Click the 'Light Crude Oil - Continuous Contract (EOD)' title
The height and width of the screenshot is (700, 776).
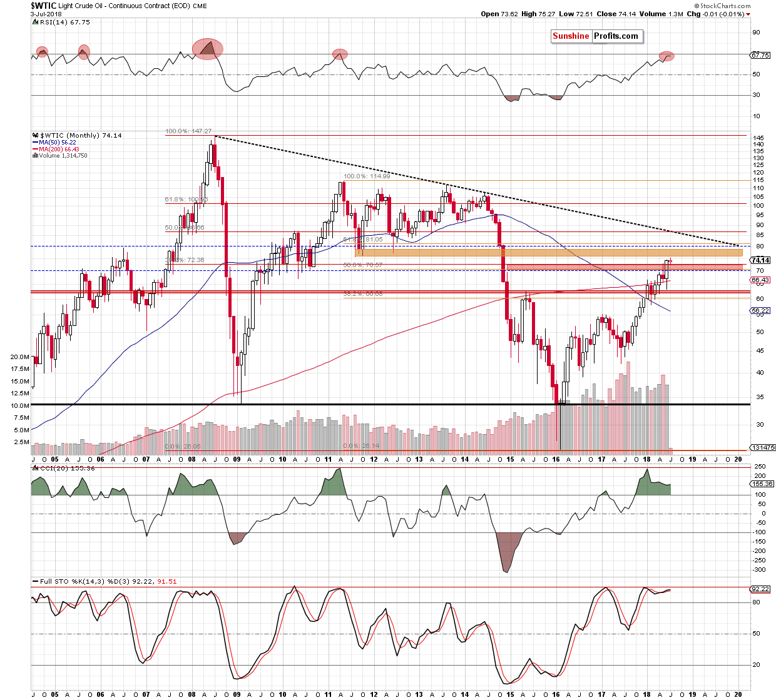coord(125,6)
